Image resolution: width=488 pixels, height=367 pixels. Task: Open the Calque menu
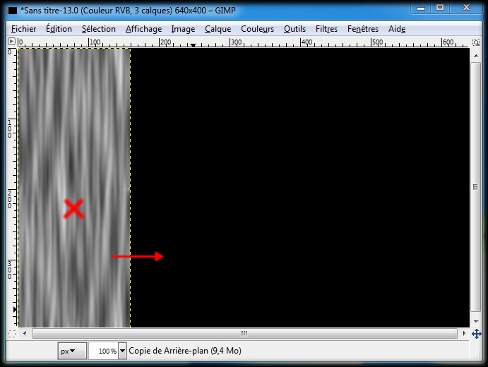pyautogui.click(x=218, y=29)
